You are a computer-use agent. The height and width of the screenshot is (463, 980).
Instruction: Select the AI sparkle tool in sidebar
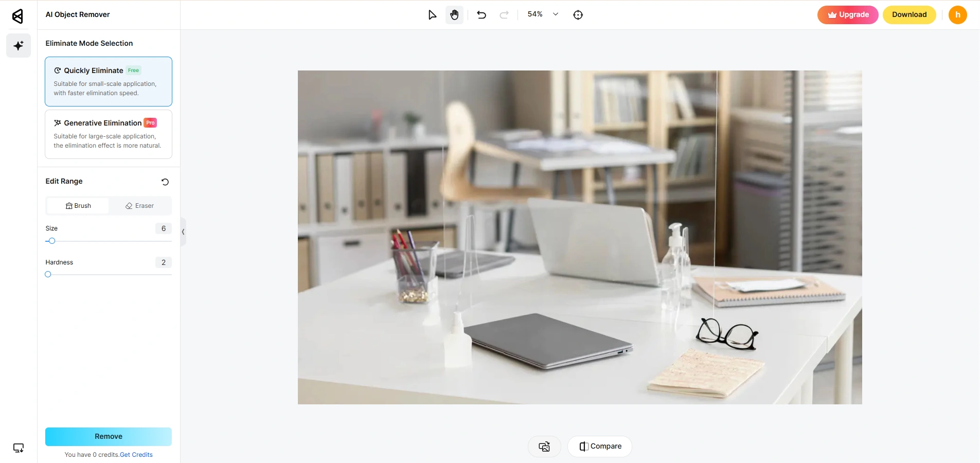[x=19, y=46]
